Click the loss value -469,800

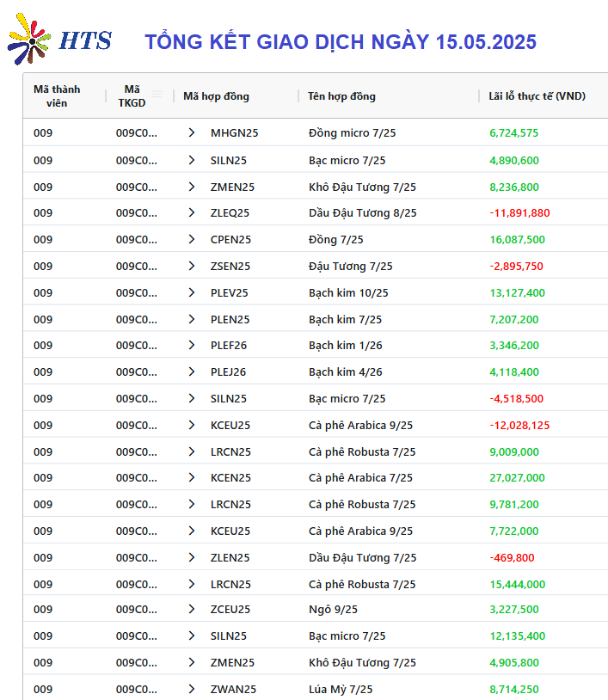click(x=512, y=558)
